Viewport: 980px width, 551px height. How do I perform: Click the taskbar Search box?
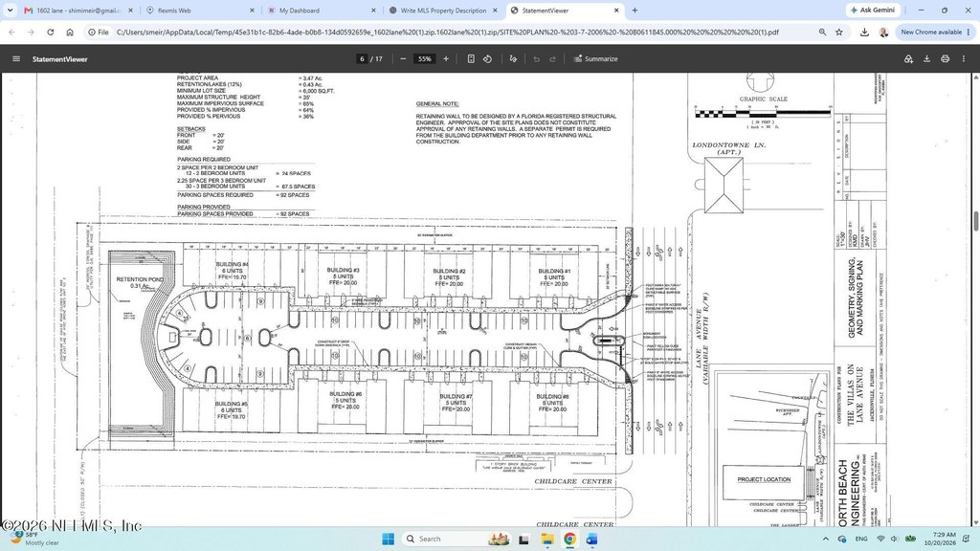(x=457, y=539)
